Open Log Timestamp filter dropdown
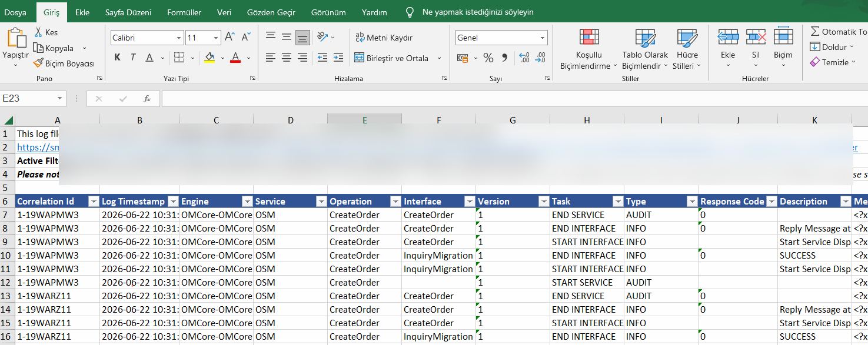Image resolution: width=868 pixels, height=345 pixels. pos(172,202)
